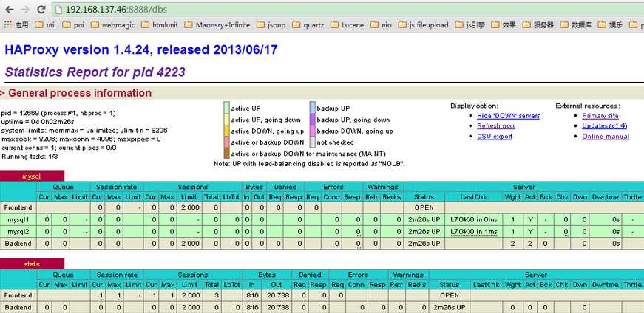
Task: Open the 数据库 bookmarks folder
Action: pos(575,24)
